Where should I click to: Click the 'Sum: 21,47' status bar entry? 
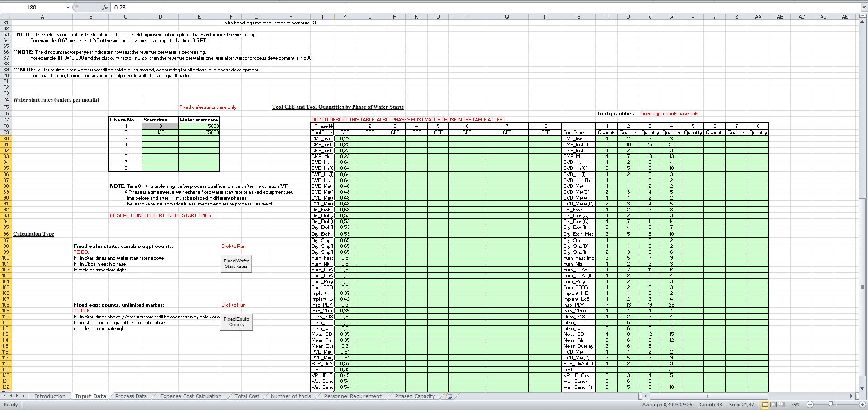(x=741, y=405)
